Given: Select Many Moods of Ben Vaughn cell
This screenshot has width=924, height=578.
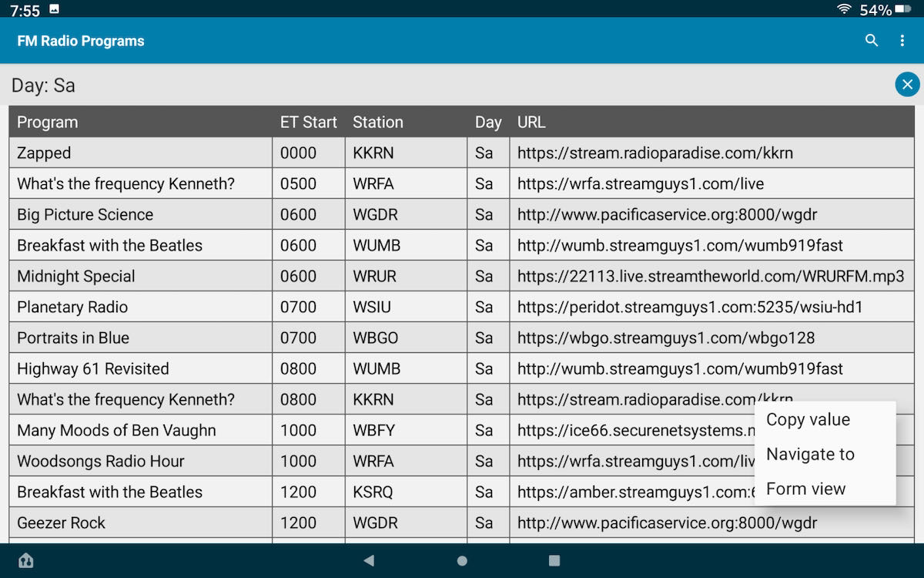Looking at the screenshot, I should pyautogui.click(x=141, y=430).
